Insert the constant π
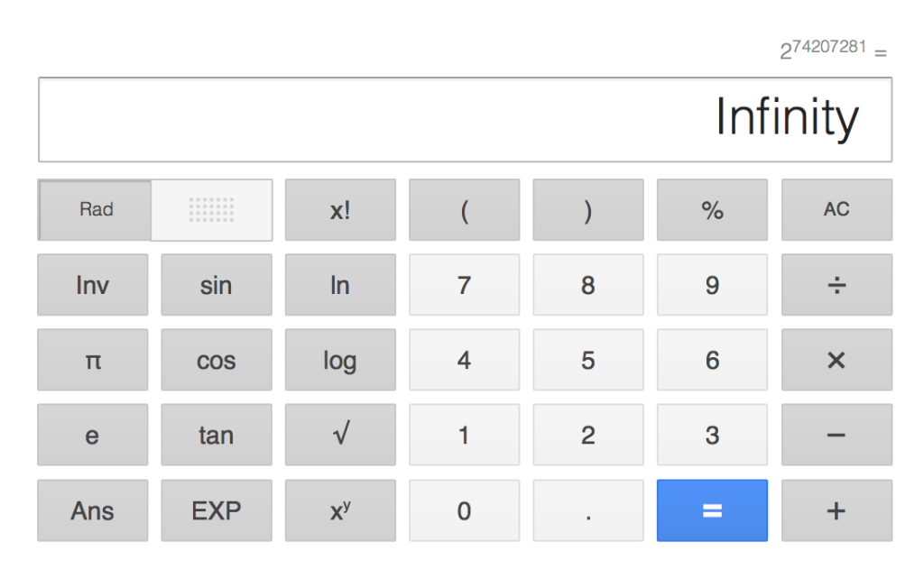 93,360
